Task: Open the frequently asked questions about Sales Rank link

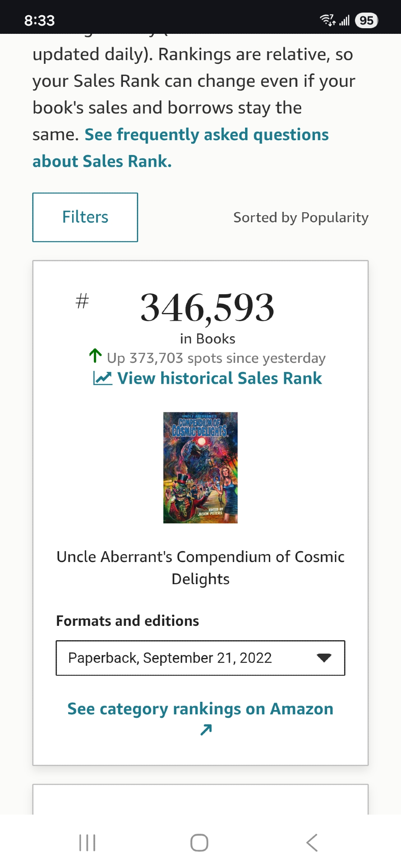Action: coord(206,135)
